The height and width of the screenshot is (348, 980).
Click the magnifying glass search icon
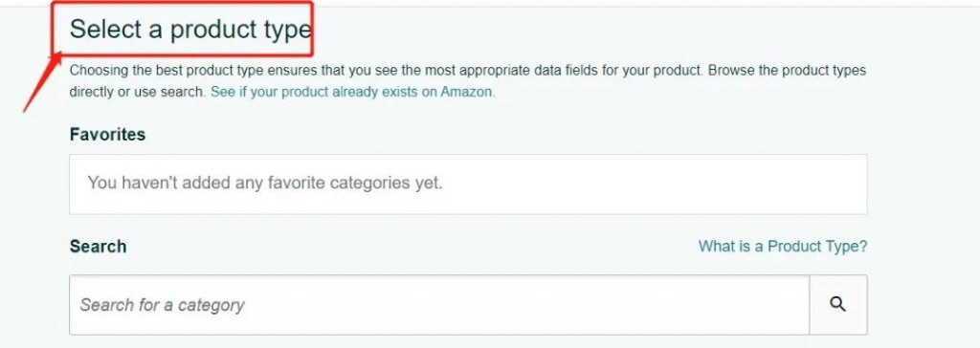(x=837, y=304)
